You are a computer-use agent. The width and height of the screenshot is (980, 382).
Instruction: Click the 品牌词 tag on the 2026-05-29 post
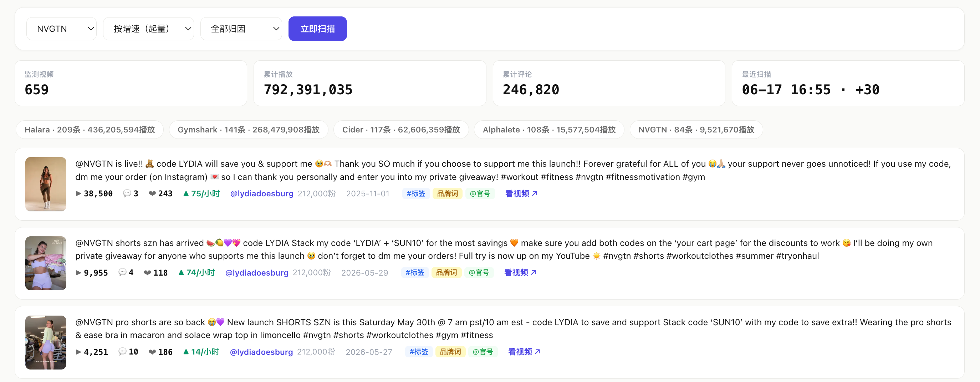click(446, 273)
